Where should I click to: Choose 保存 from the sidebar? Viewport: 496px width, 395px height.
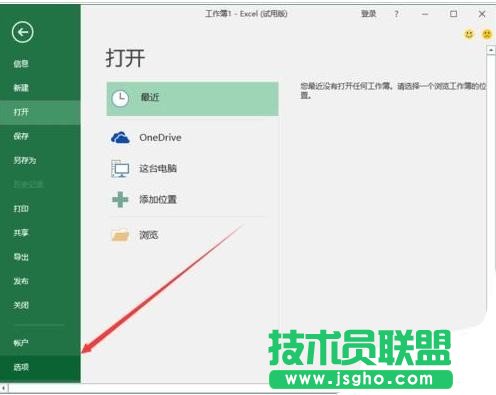(21, 136)
